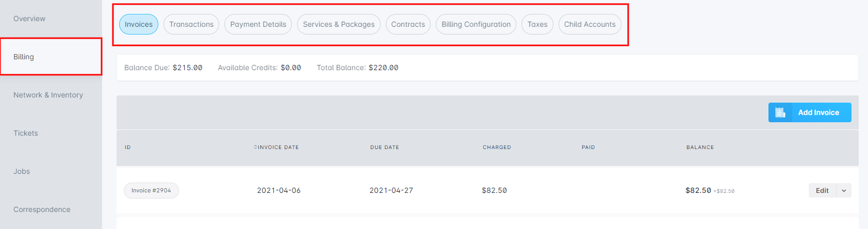
Task: Edit invoice #2904
Action: click(822, 190)
